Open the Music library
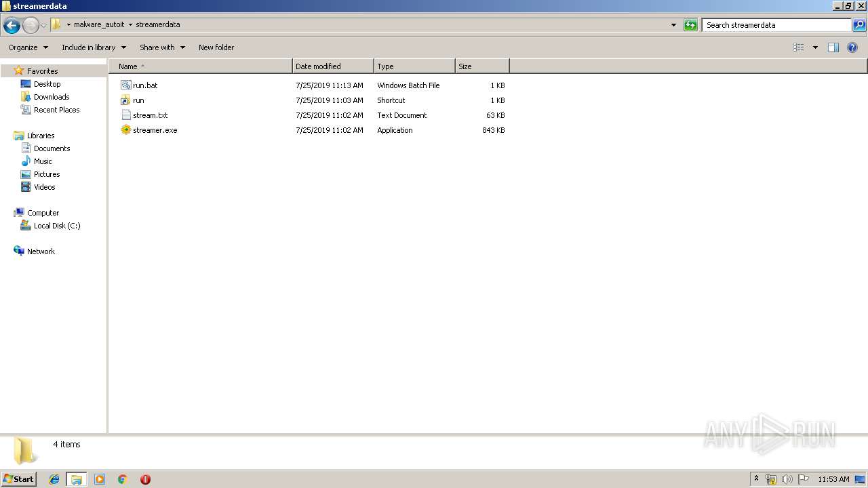Viewport: 868px width, 488px height. coord(43,161)
